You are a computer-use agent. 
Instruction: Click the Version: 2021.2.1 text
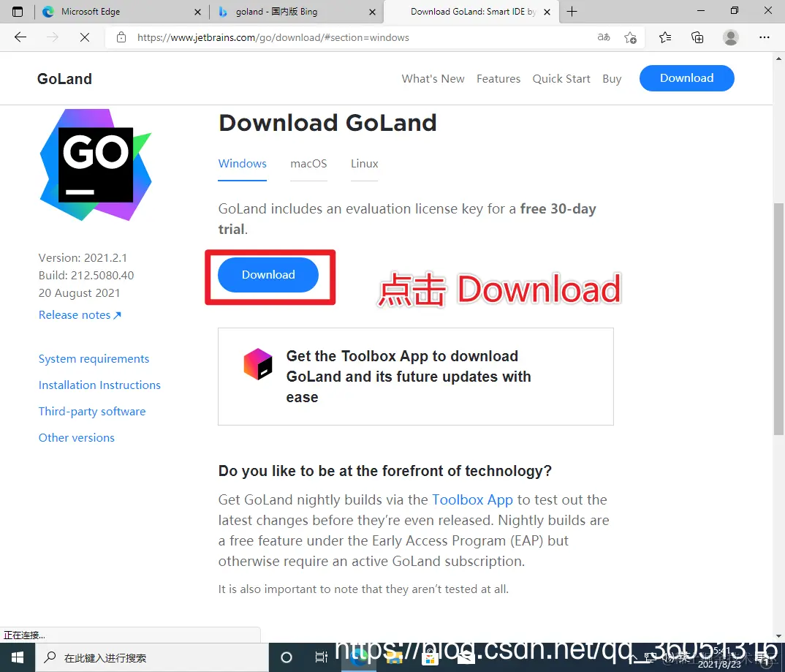83,258
